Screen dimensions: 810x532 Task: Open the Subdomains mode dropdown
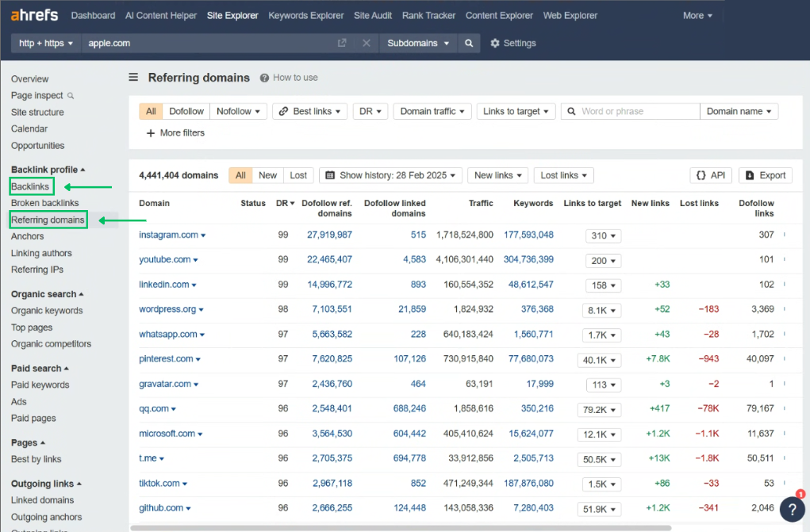click(x=418, y=44)
